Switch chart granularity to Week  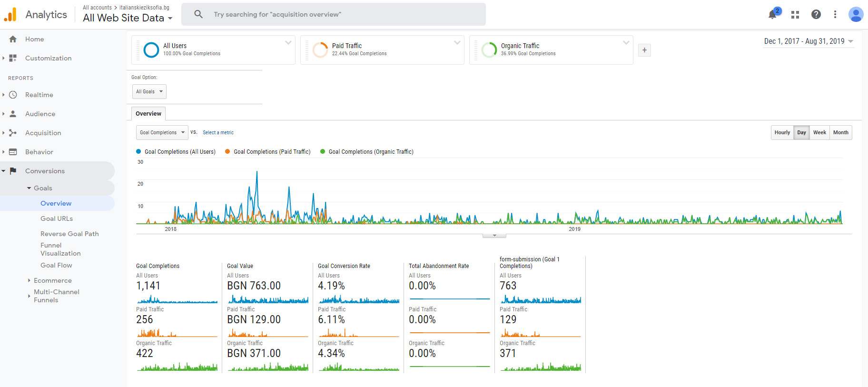[819, 132]
